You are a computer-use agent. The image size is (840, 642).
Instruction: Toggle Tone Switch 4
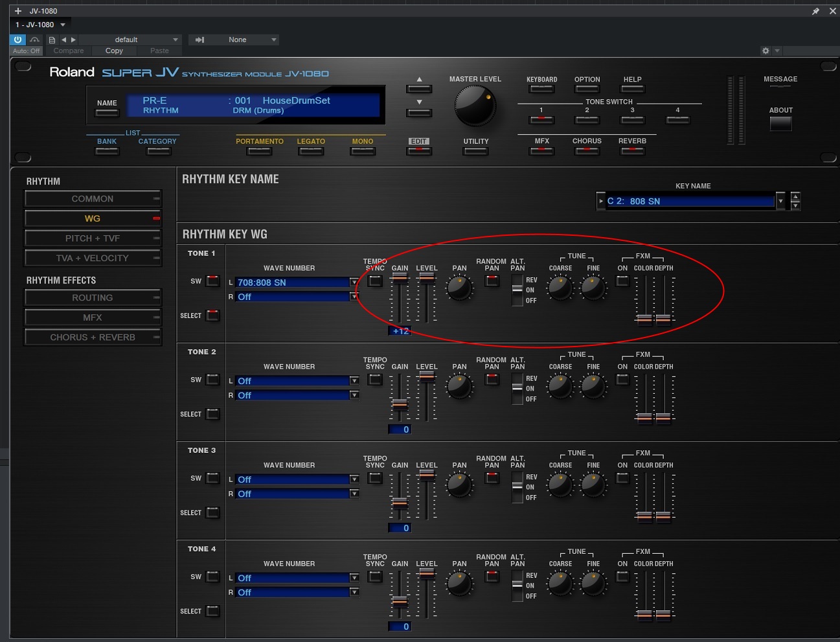click(x=677, y=120)
